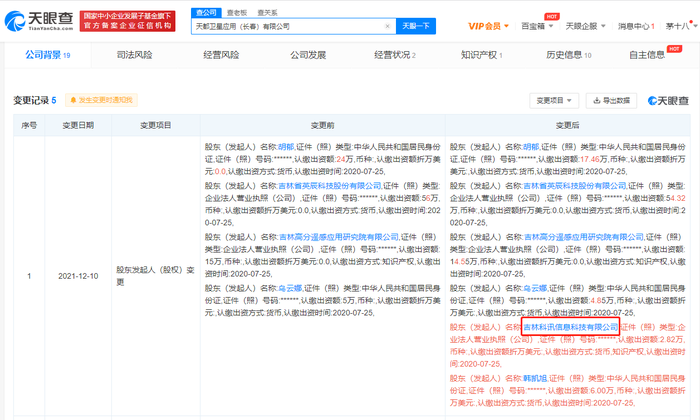Open the 天眼企服 dropdown
The height and width of the screenshot is (420, 700).
585,26
